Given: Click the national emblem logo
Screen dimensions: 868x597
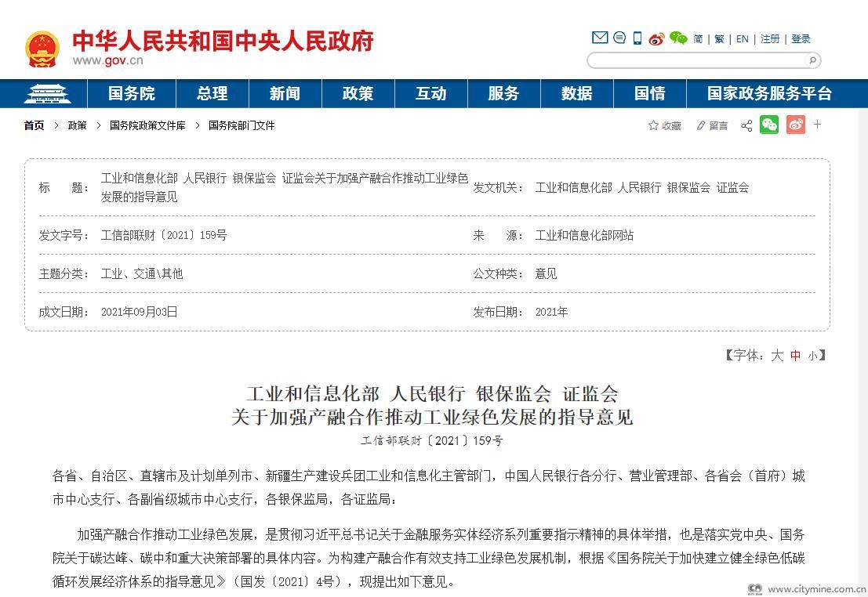Looking at the screenshot, I should pos(42,49).
